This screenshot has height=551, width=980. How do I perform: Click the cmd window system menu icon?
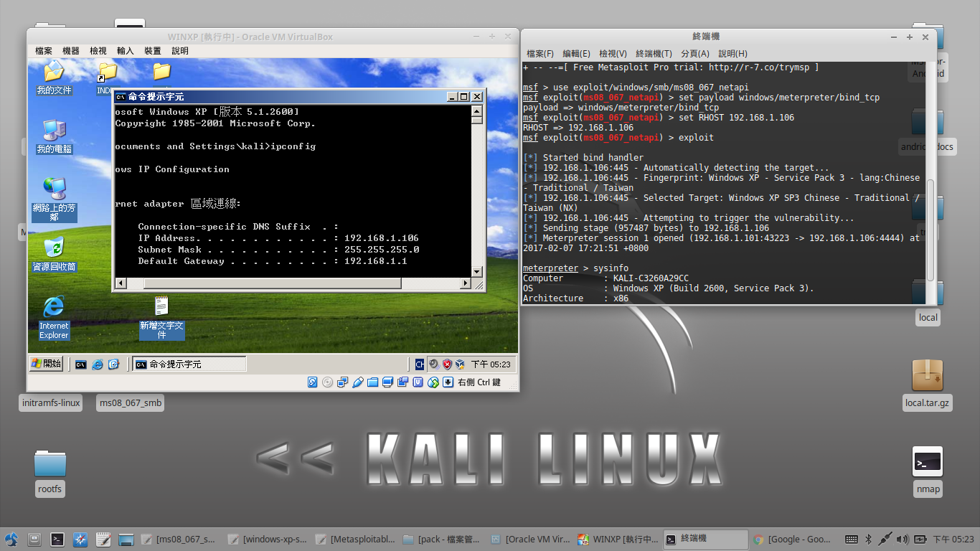[x=121, y=96]
